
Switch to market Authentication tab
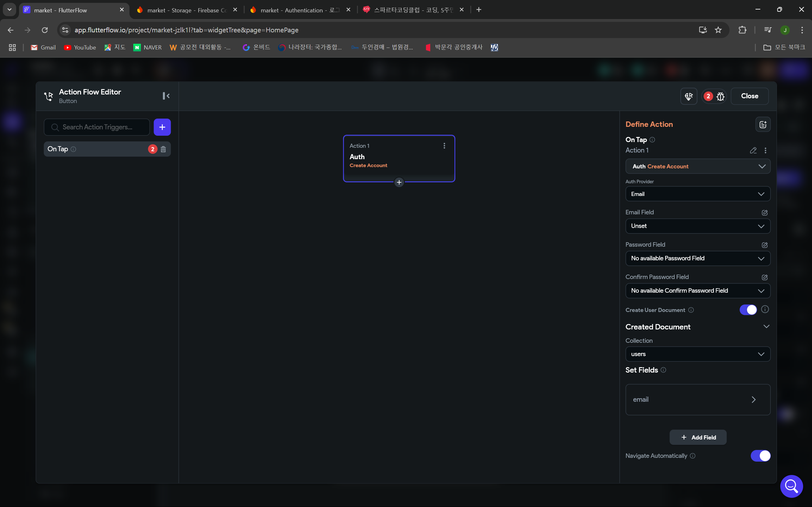coord(300,10)
